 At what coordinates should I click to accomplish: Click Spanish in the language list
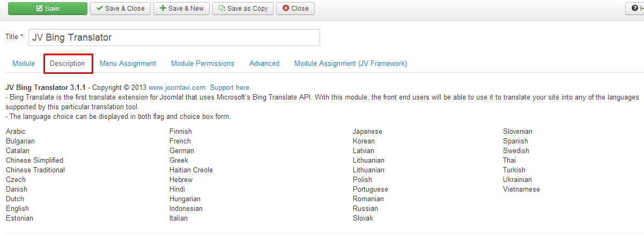tap(515, 141)
